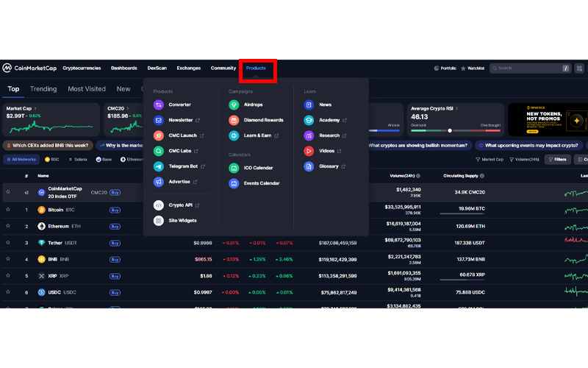Click the Telegram Bot icon
Screen dimensions: 588x368
pos(159,166)
